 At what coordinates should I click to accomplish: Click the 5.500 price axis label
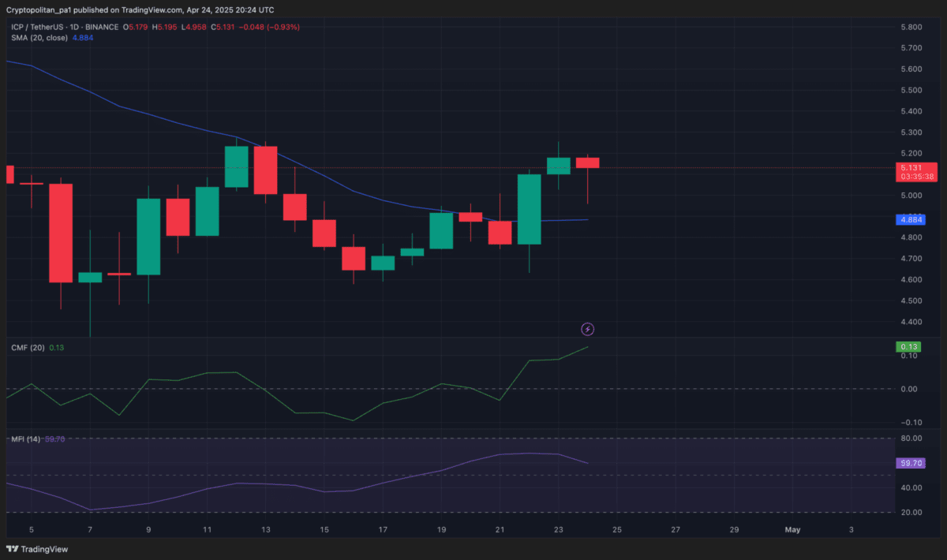[x=911, y=90]
